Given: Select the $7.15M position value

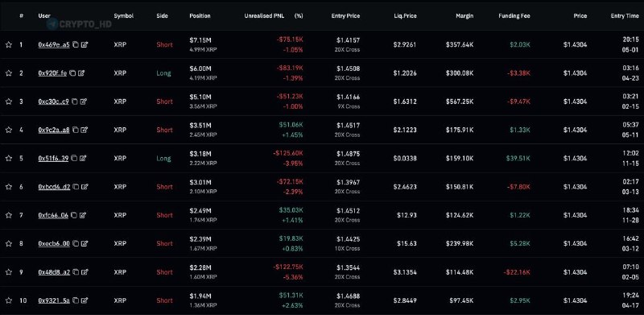Looking at the screenshot, I should click(200, 40).
